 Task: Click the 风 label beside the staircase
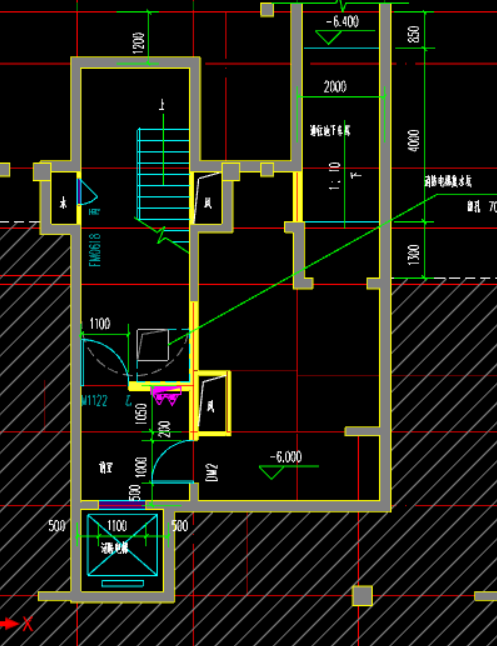(x=208, y=202)
